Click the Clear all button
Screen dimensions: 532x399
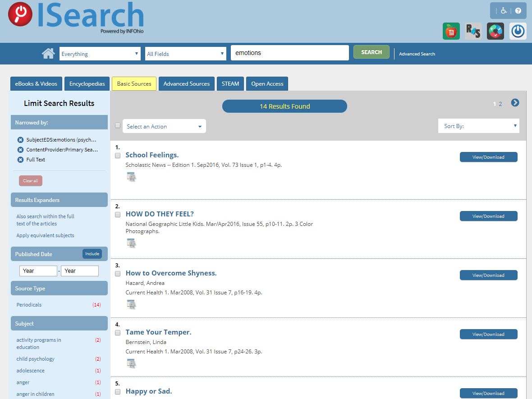[31, 181]
